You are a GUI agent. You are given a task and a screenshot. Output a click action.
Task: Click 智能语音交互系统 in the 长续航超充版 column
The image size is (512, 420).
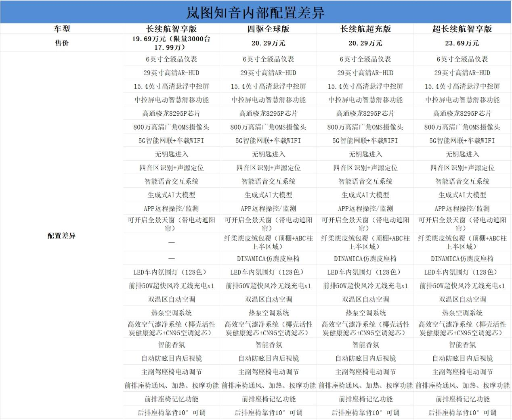[365, 182]
